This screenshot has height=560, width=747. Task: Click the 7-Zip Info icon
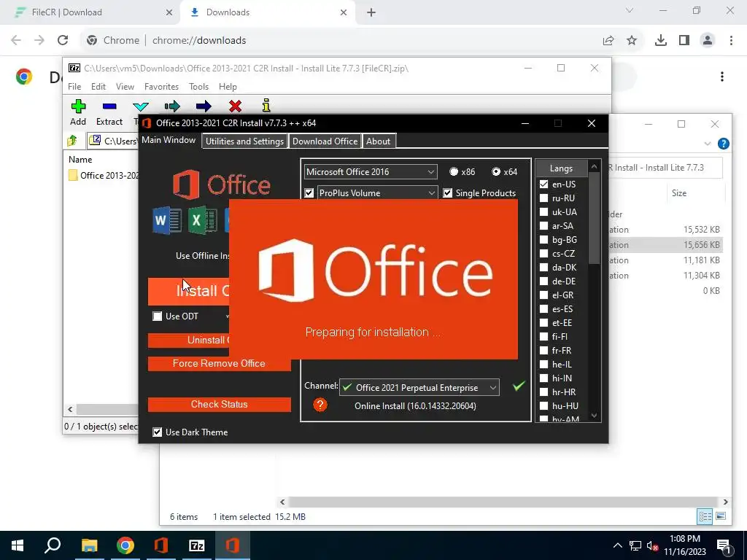[x=266, y=105]
